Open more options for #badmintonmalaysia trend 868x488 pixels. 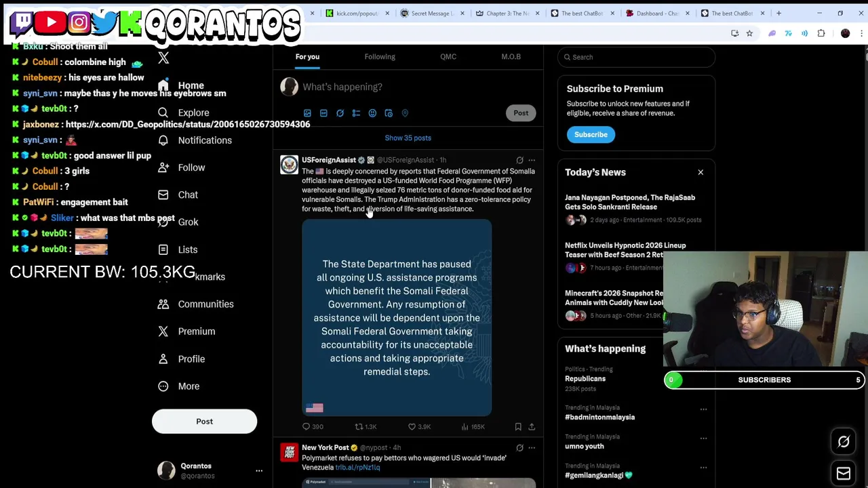pos(703,409)
